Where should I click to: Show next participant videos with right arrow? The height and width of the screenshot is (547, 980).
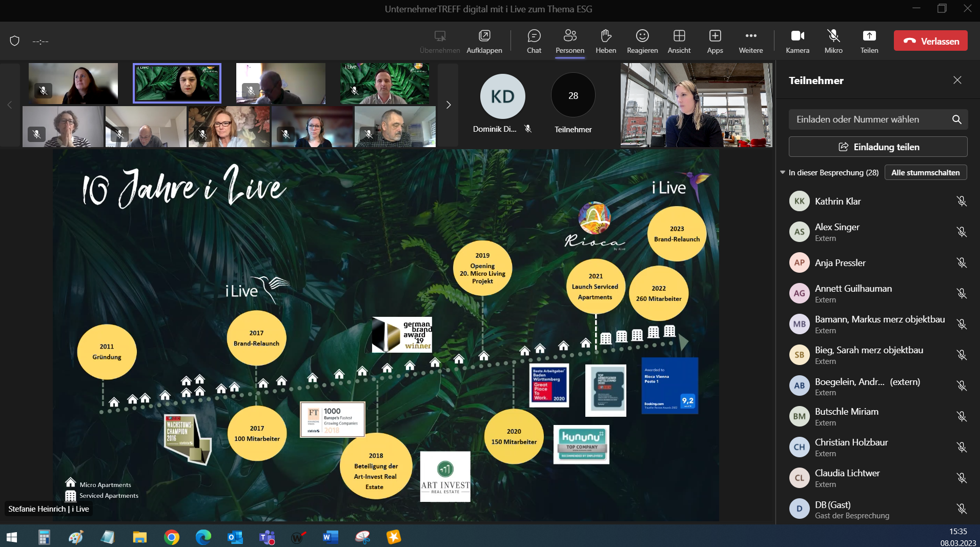coord(448,105)
